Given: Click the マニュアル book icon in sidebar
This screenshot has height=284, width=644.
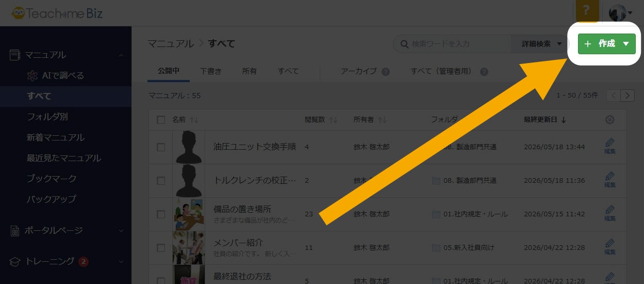Looking at the screenshot, I should [15, 55].
